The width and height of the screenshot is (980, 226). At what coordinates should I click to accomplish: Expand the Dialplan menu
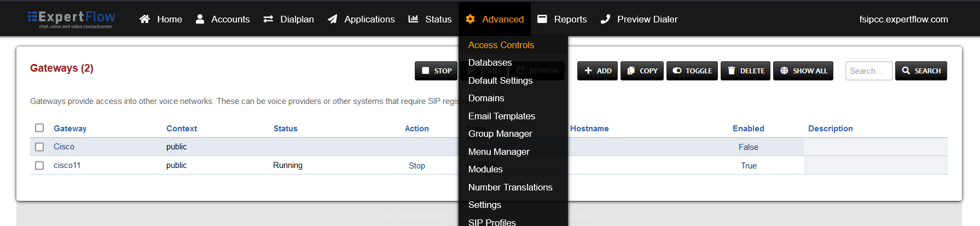click(x=289, y=19)
